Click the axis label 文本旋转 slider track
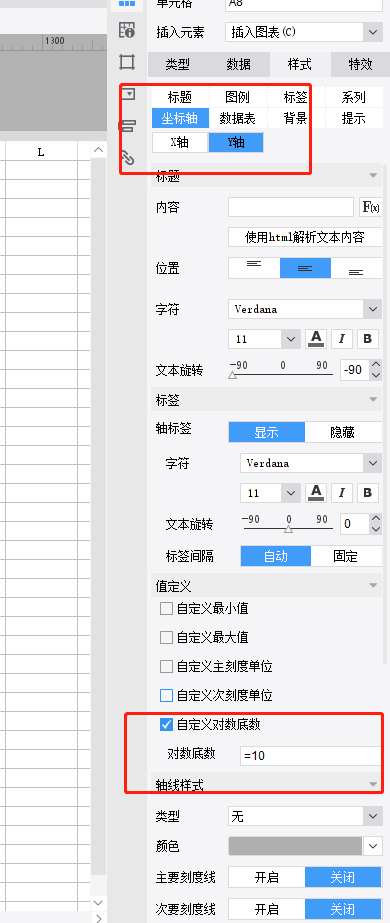This screenshot has width=390, height=923. point(288,528)
